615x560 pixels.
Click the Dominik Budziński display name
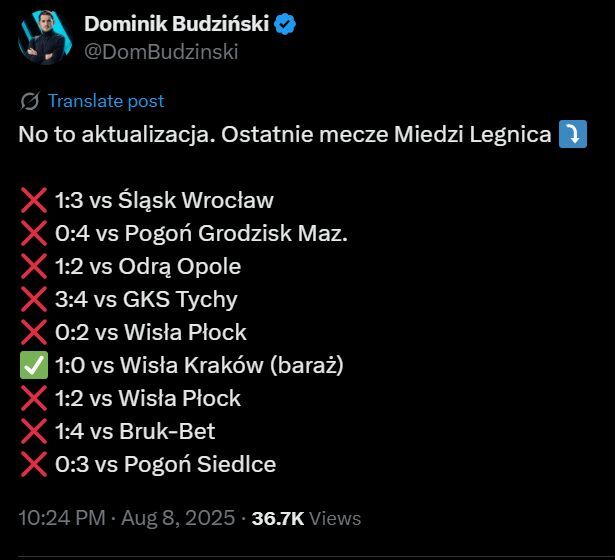(x=176, y=23)
